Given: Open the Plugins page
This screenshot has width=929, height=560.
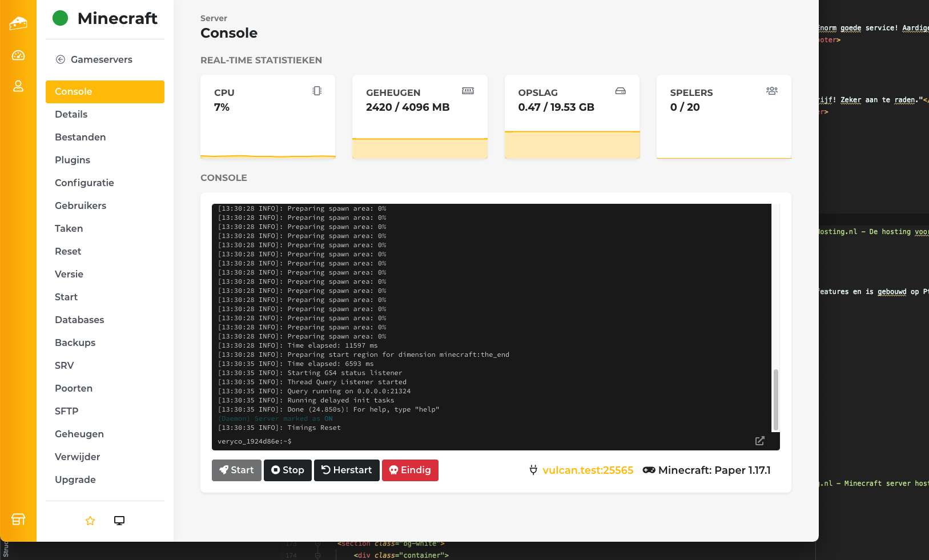Looking at the screenshot, I should pos(73,160).
